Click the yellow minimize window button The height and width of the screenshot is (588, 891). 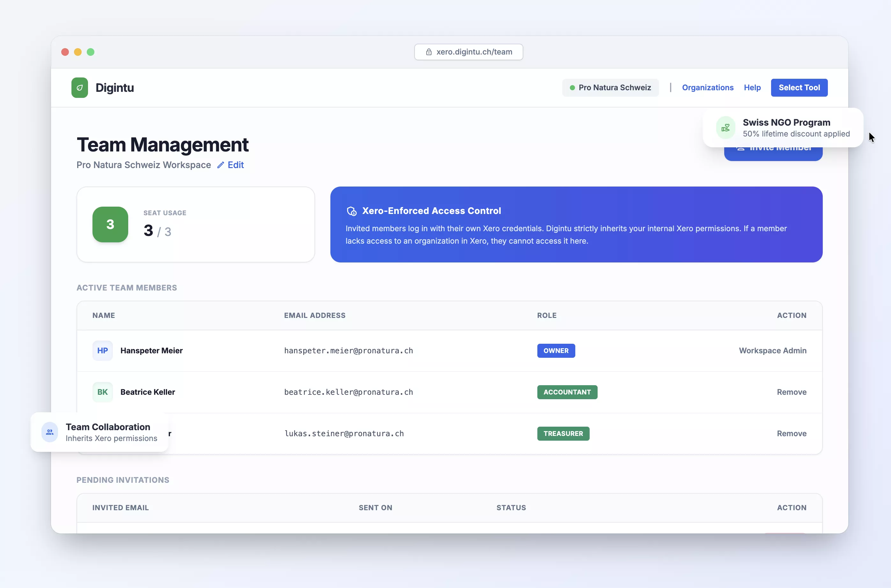click(x=77, y=52)
